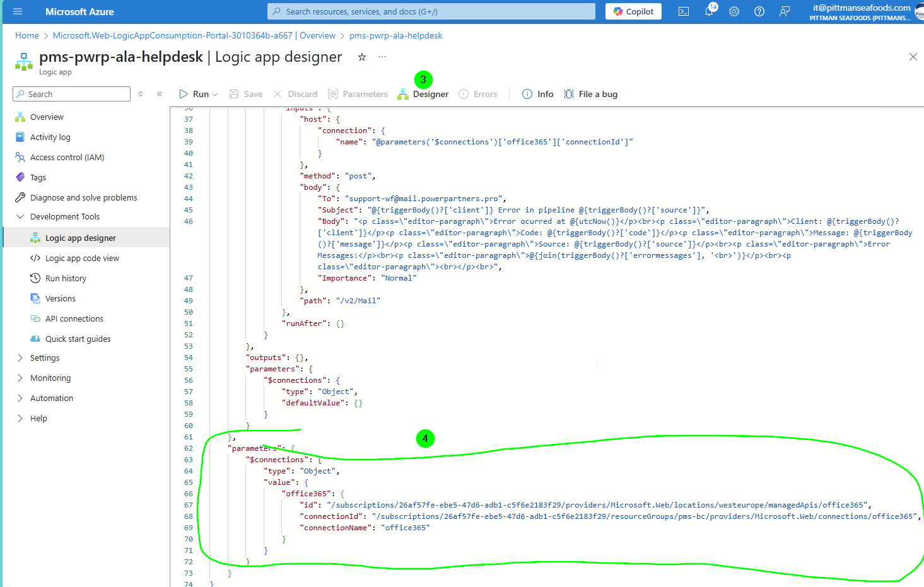The width and height of the screenshot is (924, 587).
Task: Open Run history
Action: point(66,278)
